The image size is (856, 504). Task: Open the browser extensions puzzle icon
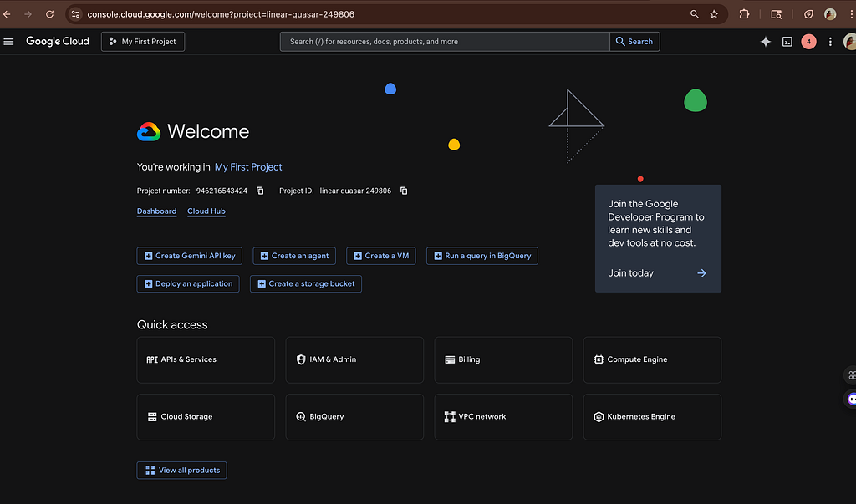coord(744,14)
